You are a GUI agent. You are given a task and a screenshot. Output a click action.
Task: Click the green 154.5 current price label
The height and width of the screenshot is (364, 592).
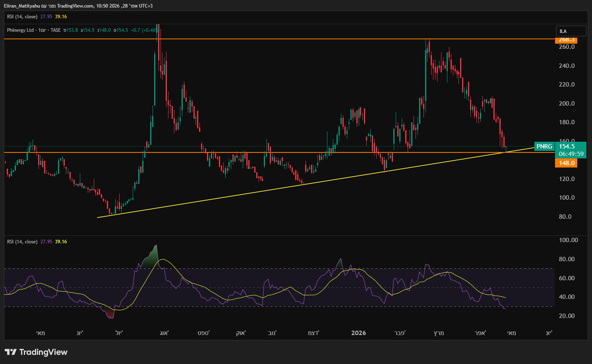click(x=567, y=146)
